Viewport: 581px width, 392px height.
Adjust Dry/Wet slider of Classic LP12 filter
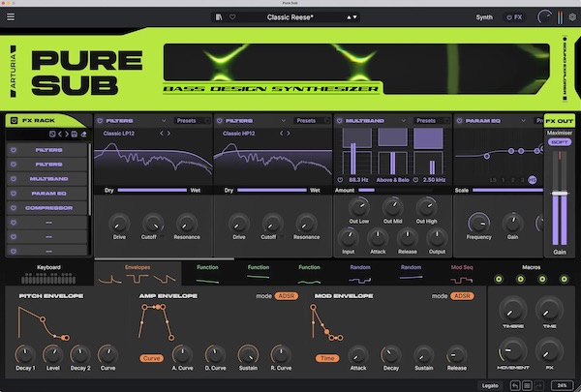[152, 191]
